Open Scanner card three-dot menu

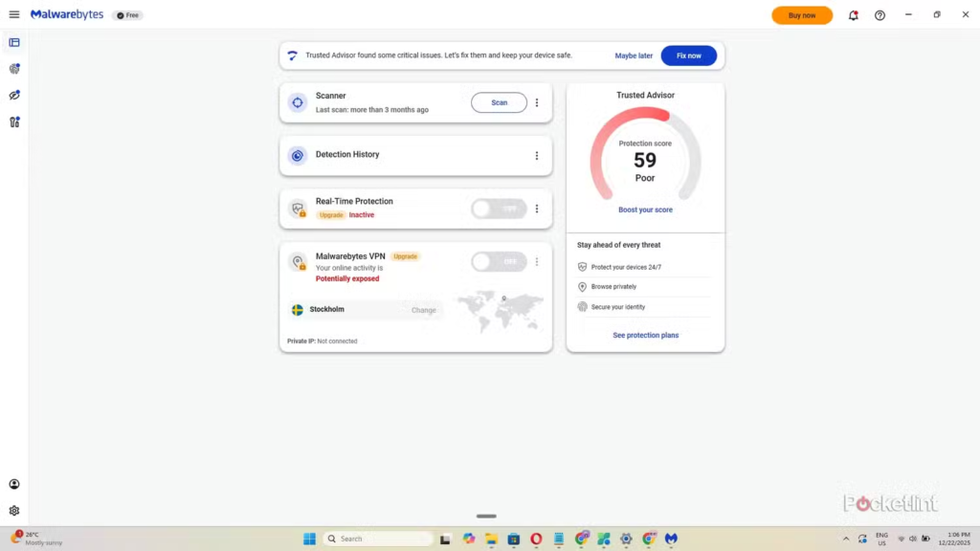point(537,102)
